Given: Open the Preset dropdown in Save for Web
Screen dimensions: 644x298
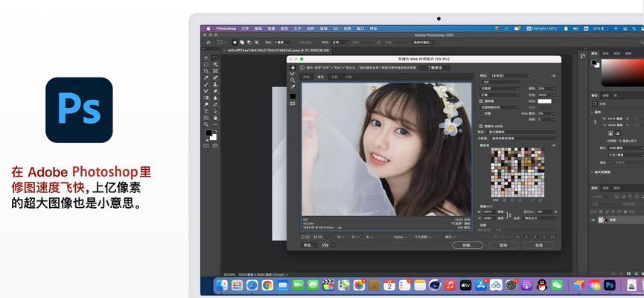Looking at the screenshot, I should click(510, 76).
